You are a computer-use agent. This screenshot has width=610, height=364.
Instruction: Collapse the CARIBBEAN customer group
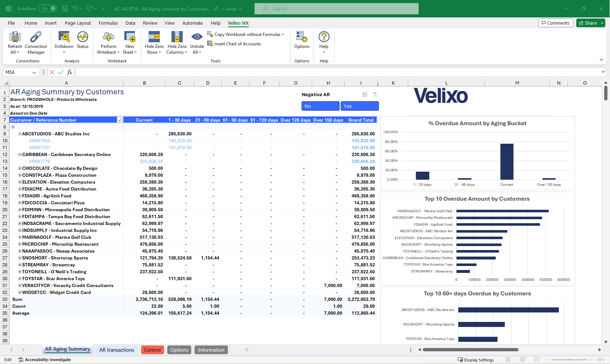pos(20,155)
